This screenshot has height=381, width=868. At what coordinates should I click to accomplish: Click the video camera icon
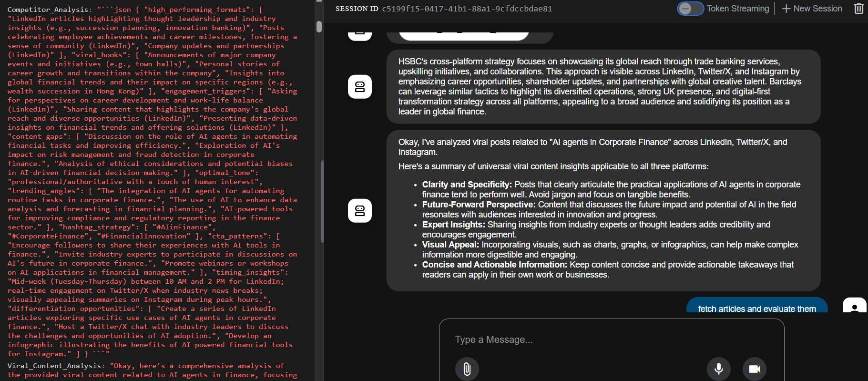755,369
